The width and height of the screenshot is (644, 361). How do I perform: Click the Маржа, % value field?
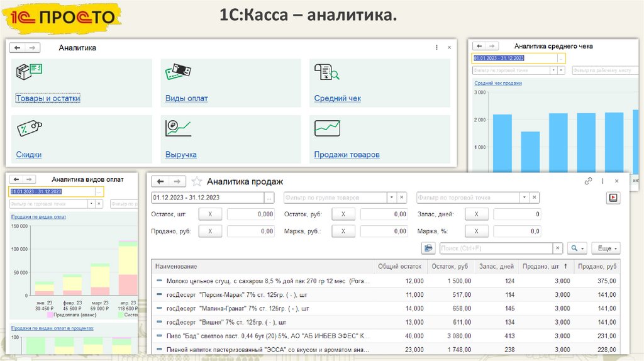point(517,231)
